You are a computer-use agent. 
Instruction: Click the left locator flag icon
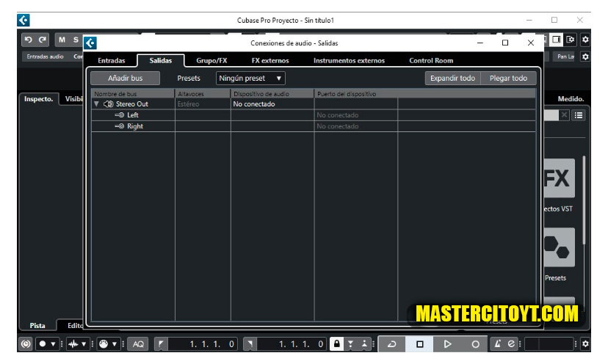[161, 344]
